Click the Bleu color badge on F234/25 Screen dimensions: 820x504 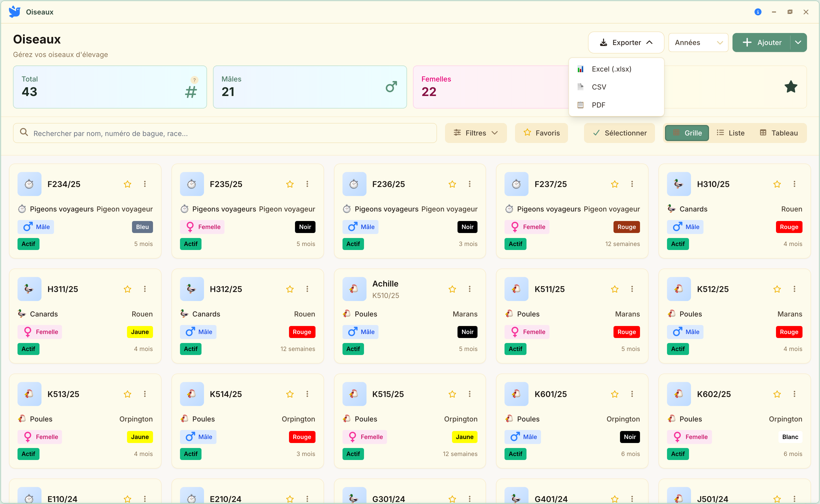142,227
